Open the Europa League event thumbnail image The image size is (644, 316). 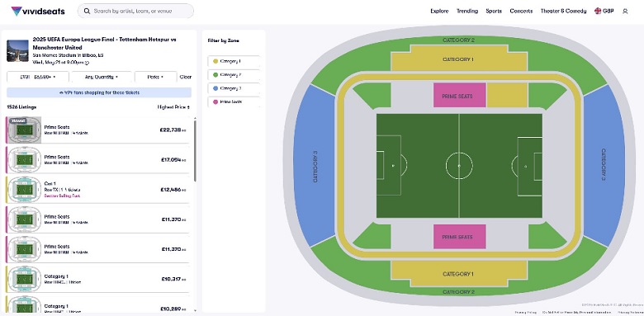coord(17,51)
